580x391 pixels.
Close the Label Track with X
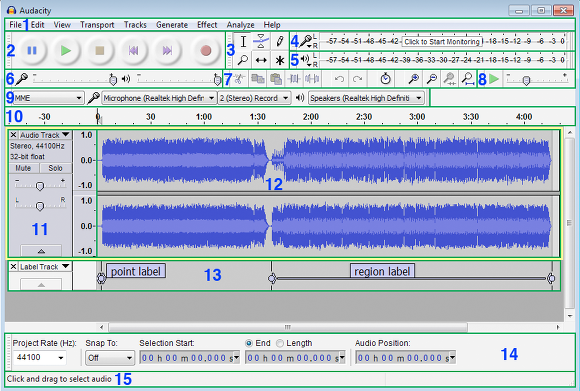pos(13,266)
